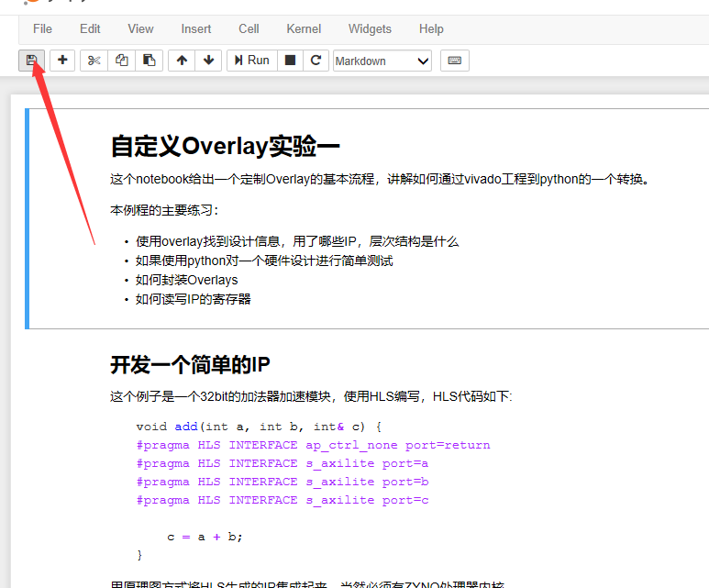Run the current cell

252,61
